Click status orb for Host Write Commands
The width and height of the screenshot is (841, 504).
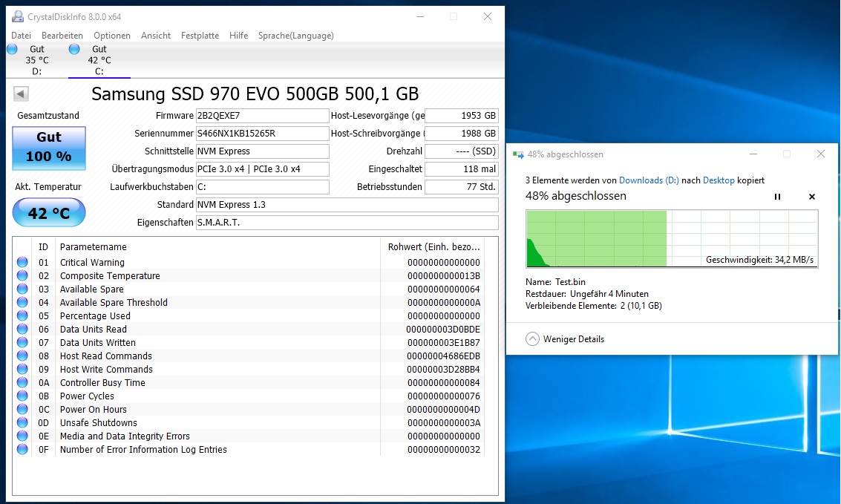pyautogui.click(x=22, y=369)
